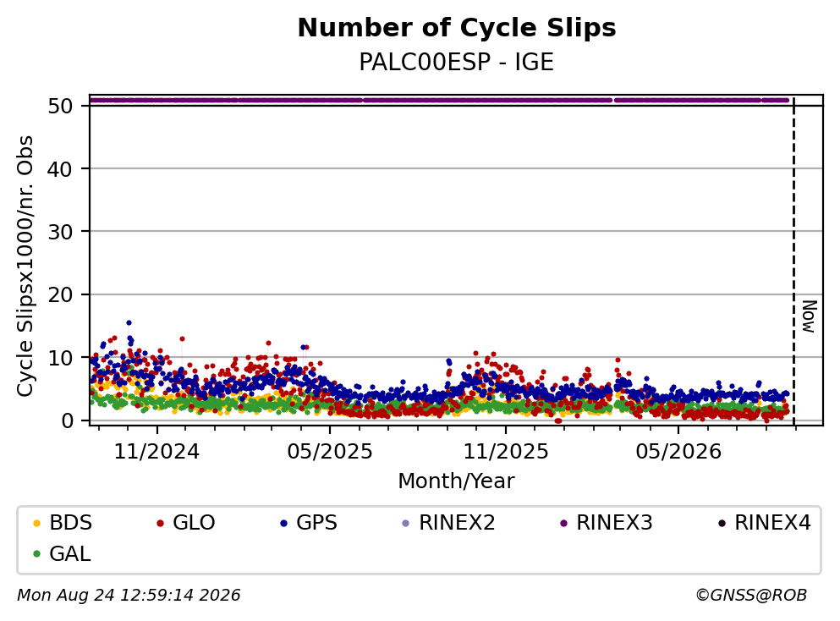
Task: Click the PALC00ESP - IGE subtitle
Action: click(x=457, y=62)
